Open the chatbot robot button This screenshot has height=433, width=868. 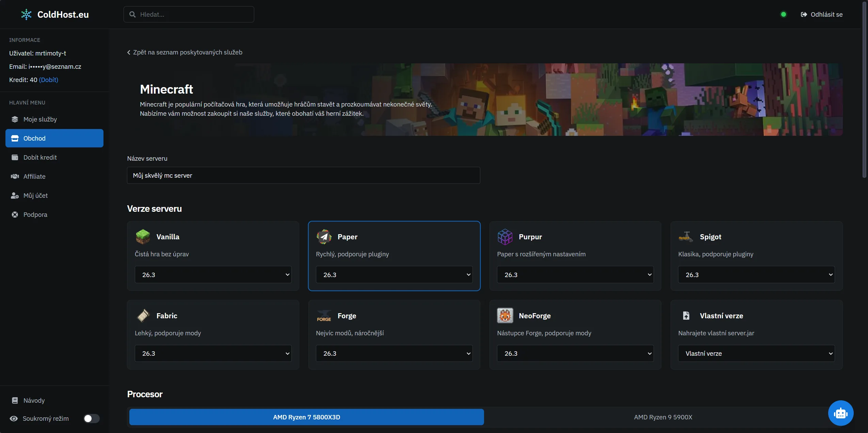[841, 413]
